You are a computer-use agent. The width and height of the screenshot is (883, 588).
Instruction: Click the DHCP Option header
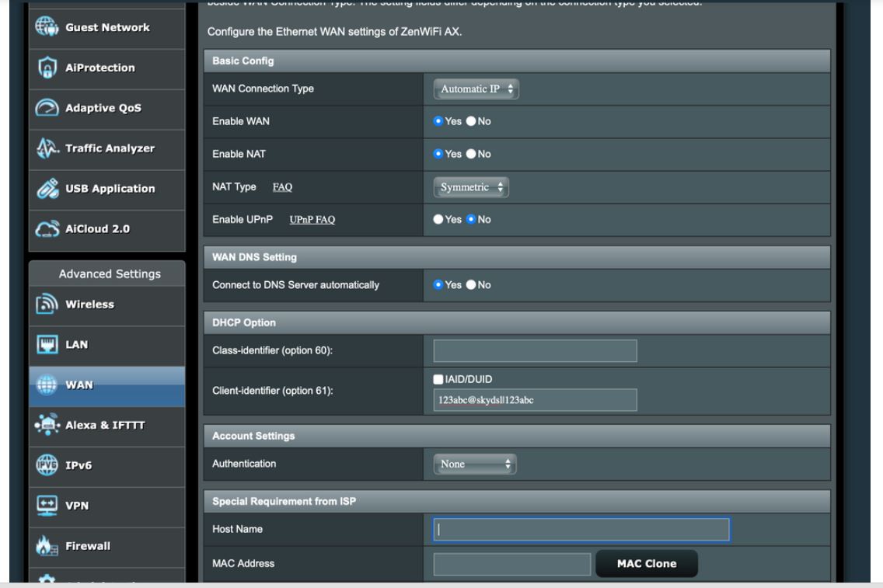click(x=517, y=322)
